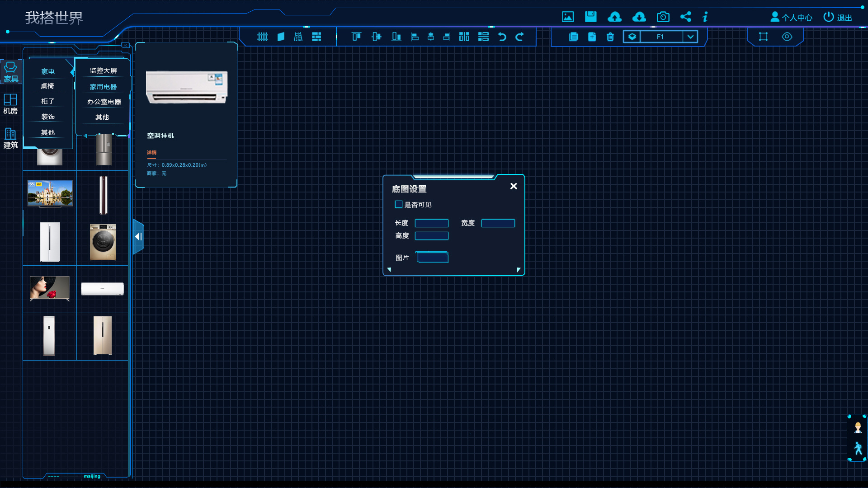Click the 宽度 input field
This screenshot has width=868, height=488.
pyautogui.click(x=498, y=223)
